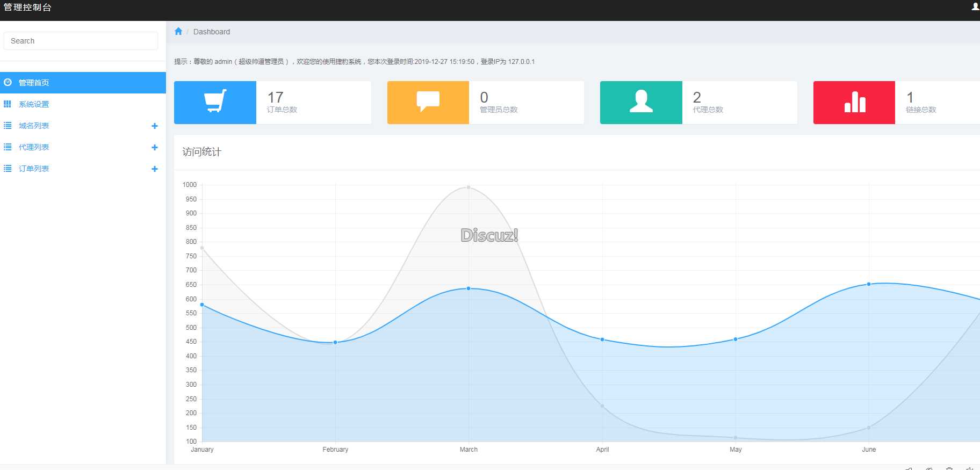Click the Search input field
The image size is (980, 470).
click(81, 41)
